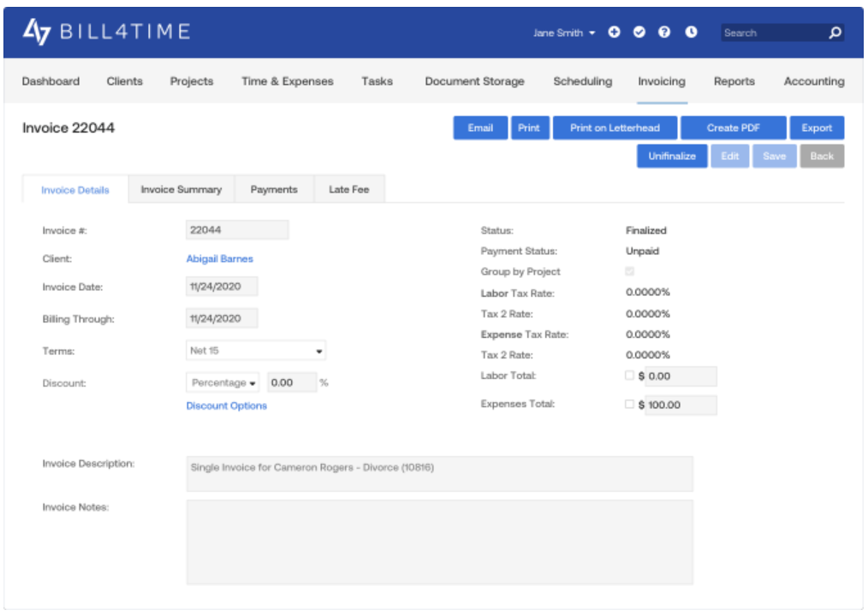Click the magnifier search icon
This screenshot has height=616, width=868.
tap(835, 33)
